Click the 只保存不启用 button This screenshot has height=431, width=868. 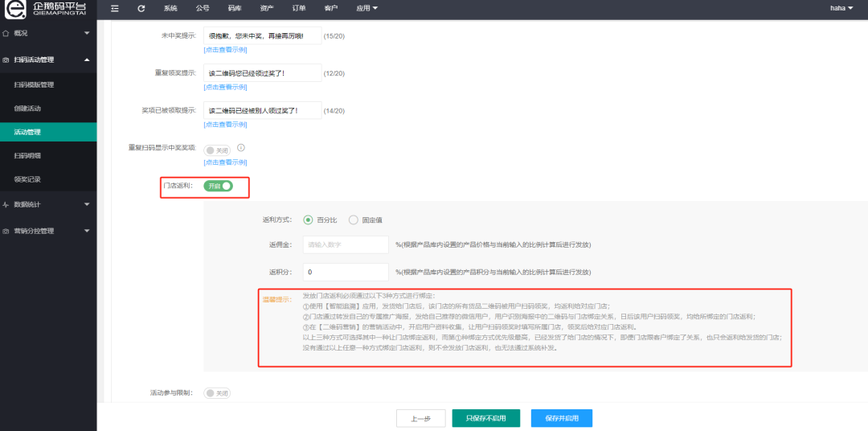click(485, 418)
